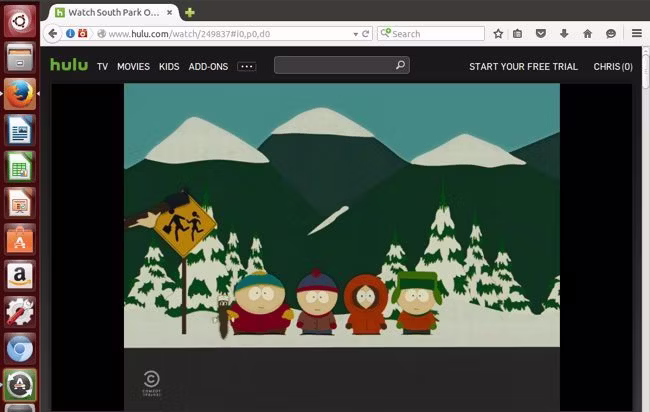
Task: Save page to Pocket
Action: tap(541, 34)
